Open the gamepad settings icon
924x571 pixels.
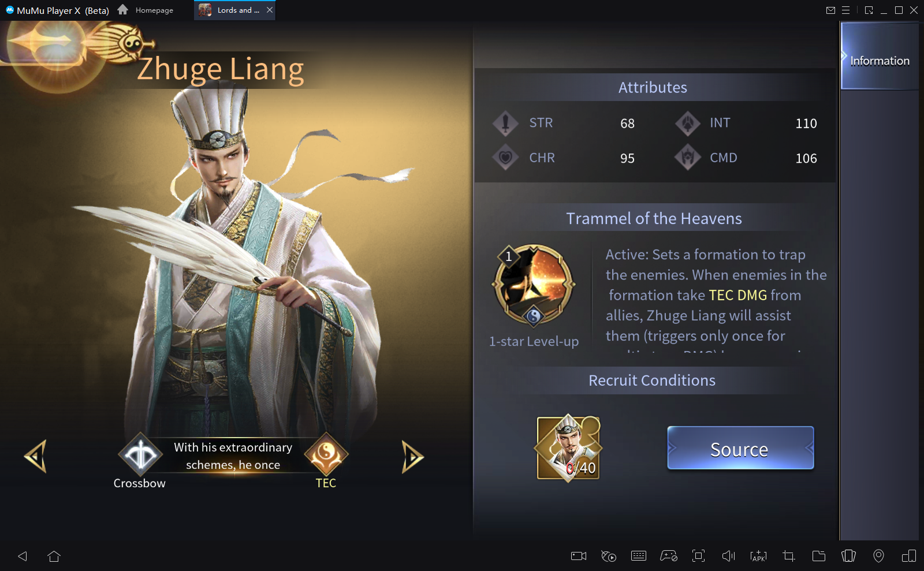(669, 556)
